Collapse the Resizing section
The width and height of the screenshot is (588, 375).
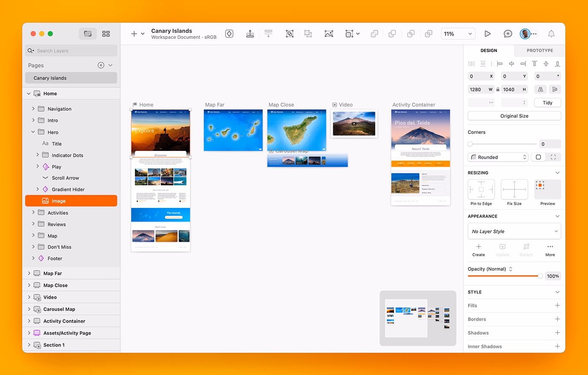[x=557, y=173]
